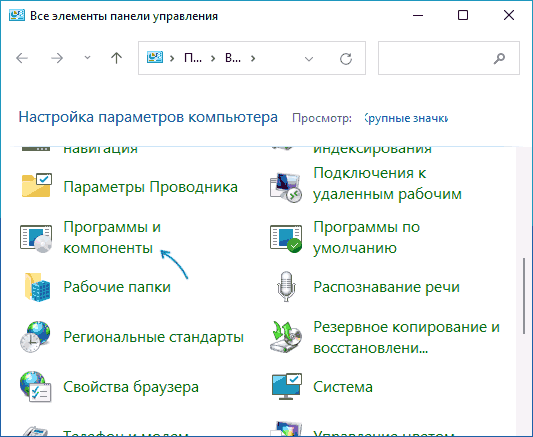
Task: Click the Программы и компоненты icon
Action: pyautogui.click(x=36, y=238)
